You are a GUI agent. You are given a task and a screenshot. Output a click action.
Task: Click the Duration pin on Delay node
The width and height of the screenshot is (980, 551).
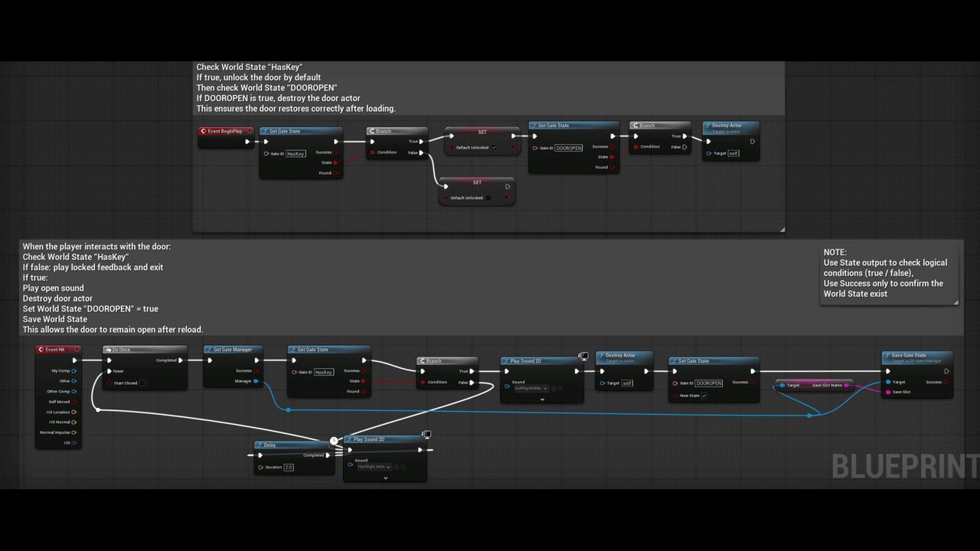click(x=260, y=467)
